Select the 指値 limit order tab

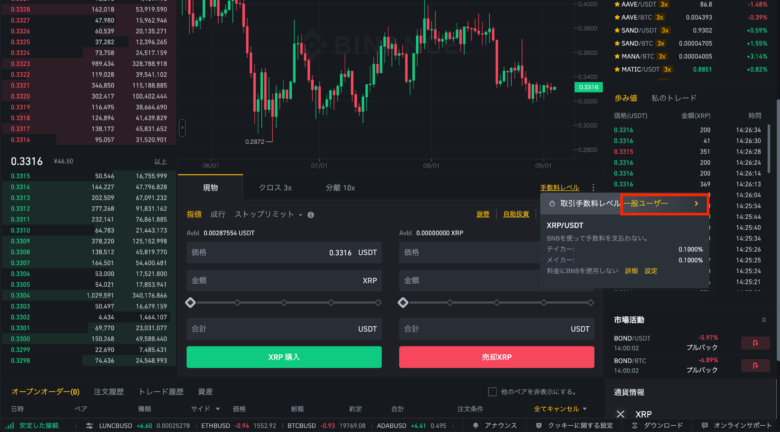[x=194, y=215]
